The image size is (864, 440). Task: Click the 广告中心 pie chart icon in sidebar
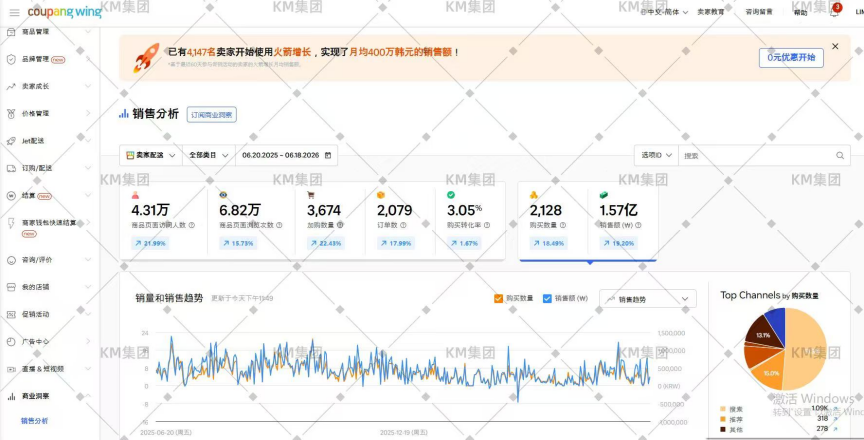[x=11, y=341]
